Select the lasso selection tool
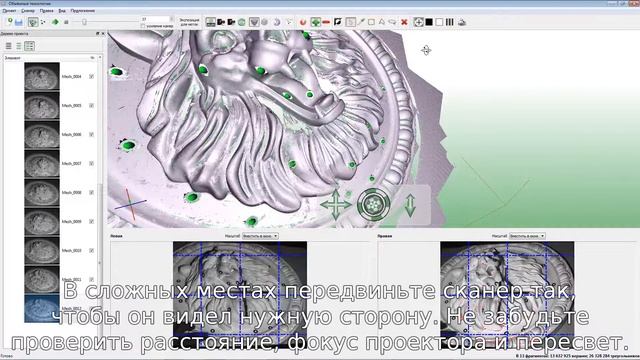 [392, 22]
